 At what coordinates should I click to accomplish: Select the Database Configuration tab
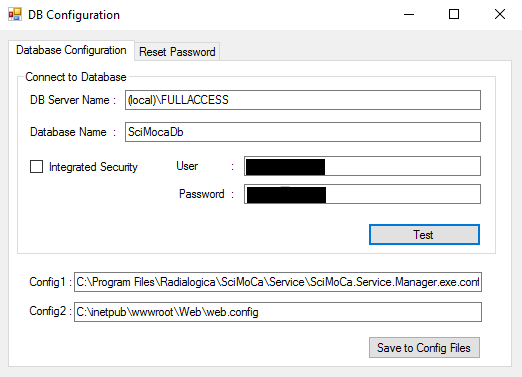[71, 50]
